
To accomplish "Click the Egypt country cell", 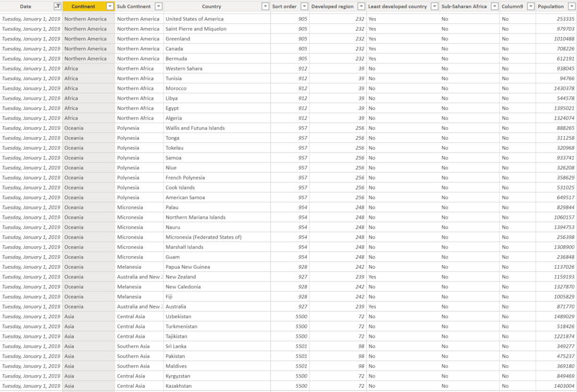I will coord(217,108).
